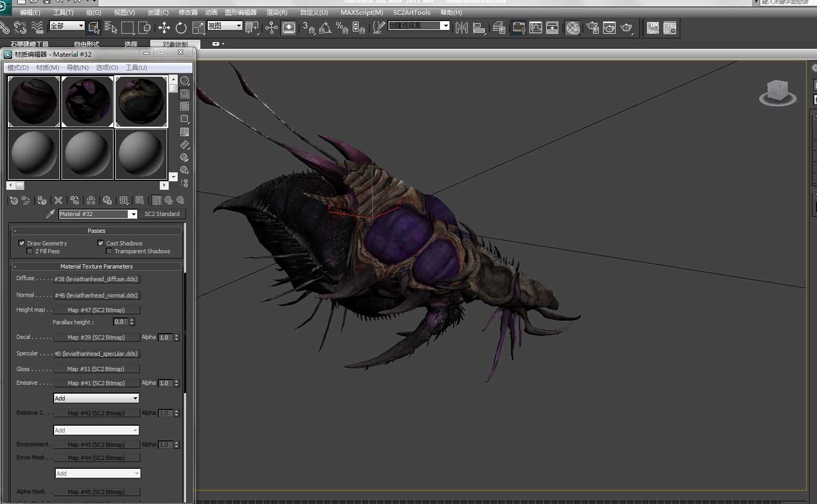Screen dimensions: 817x504
Task: Open the Curve Editor
Action: pos(536,27)
